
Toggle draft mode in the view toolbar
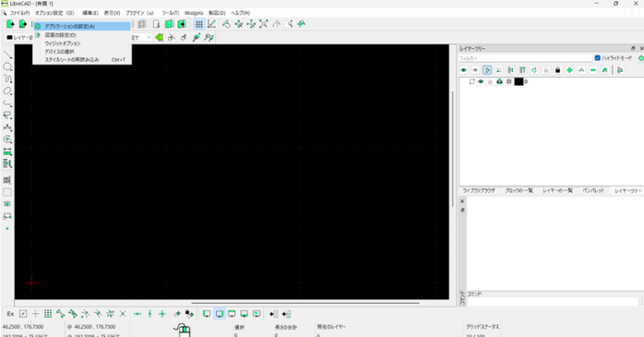[211, 24]
